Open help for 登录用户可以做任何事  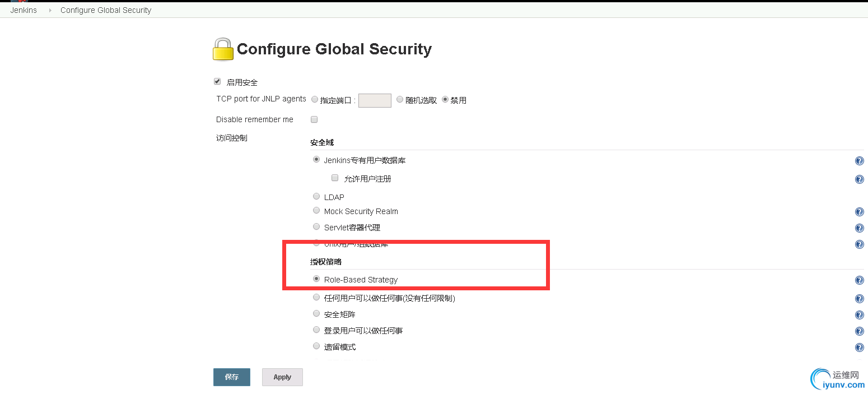click(859, 331)
